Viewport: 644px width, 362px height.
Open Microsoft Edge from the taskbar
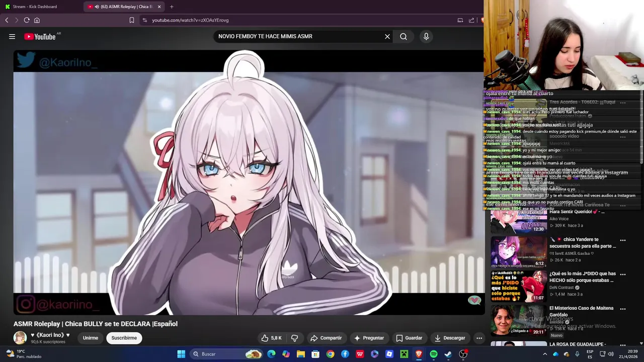271,354
